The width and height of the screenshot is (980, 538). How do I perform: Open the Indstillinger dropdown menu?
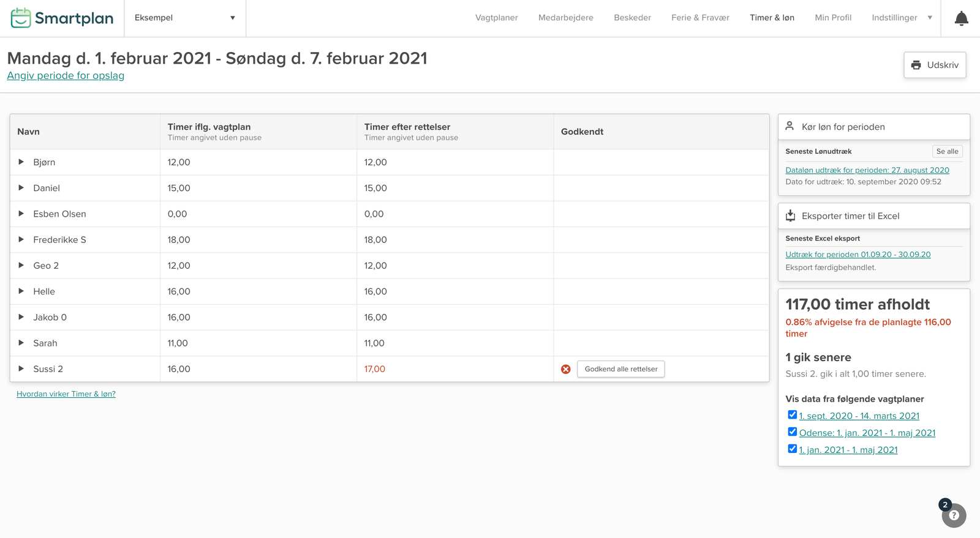[901, 18]
